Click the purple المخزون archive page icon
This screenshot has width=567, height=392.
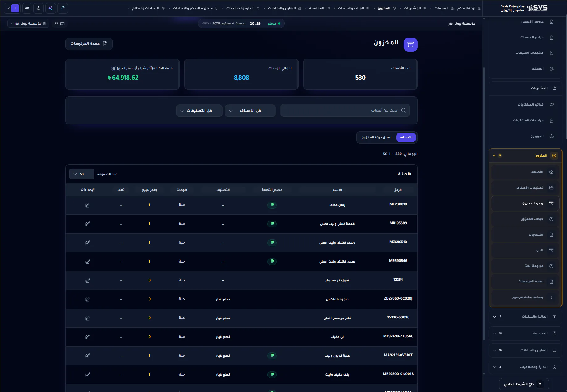point(410,45)
